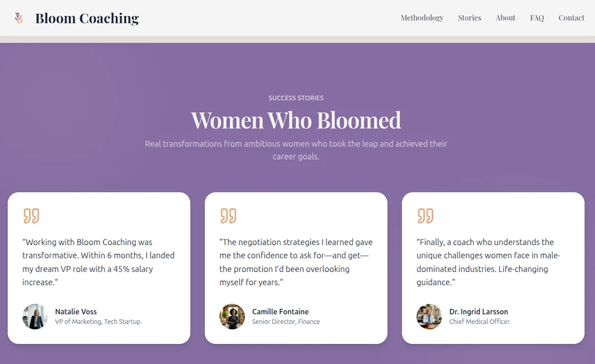Click the quote icon above Dr. Ingrid Larsson's testimonial

point(425,216)
